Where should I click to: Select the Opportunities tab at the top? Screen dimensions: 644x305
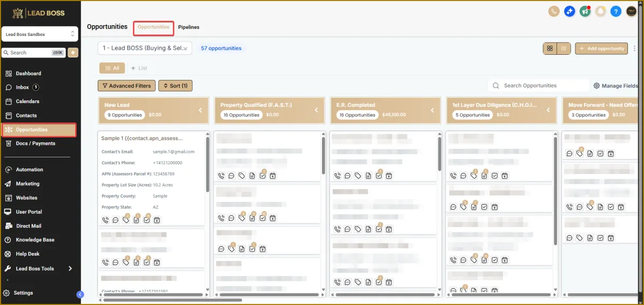click(x=153, y=27)
